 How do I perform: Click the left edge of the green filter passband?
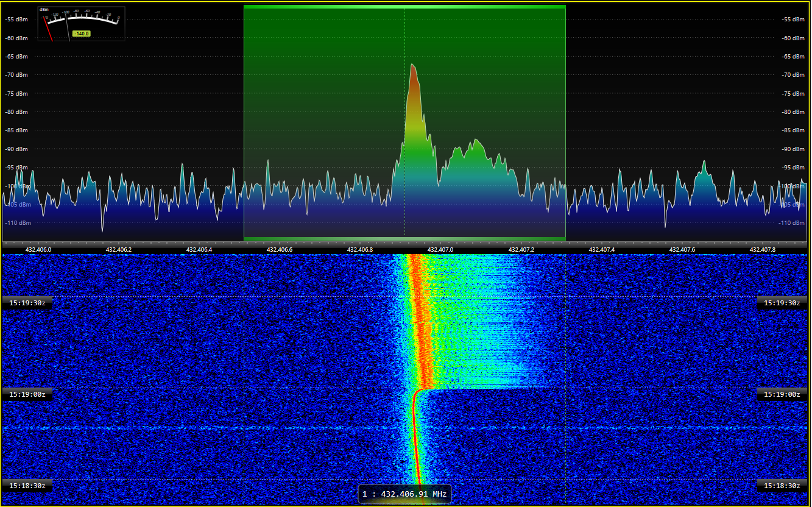pos(244,122)
